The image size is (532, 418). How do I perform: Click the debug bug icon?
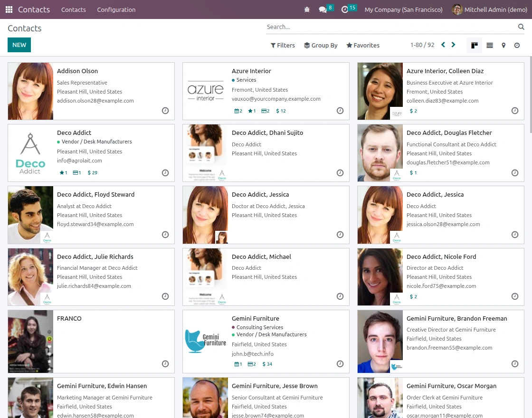click(x=307, y=9)
